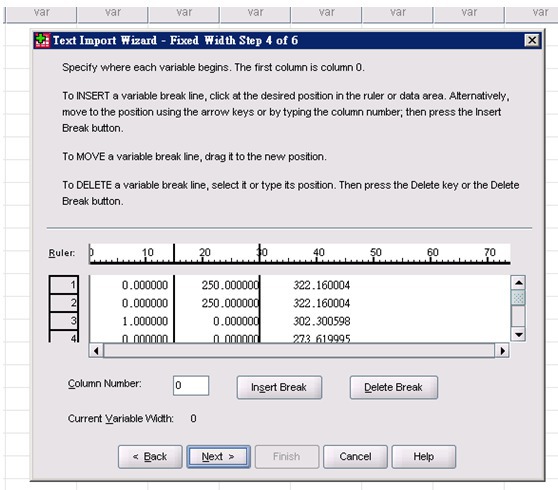Close the Text Import Wizard dialog
558x490 pixels.
(x=532, y=40)
